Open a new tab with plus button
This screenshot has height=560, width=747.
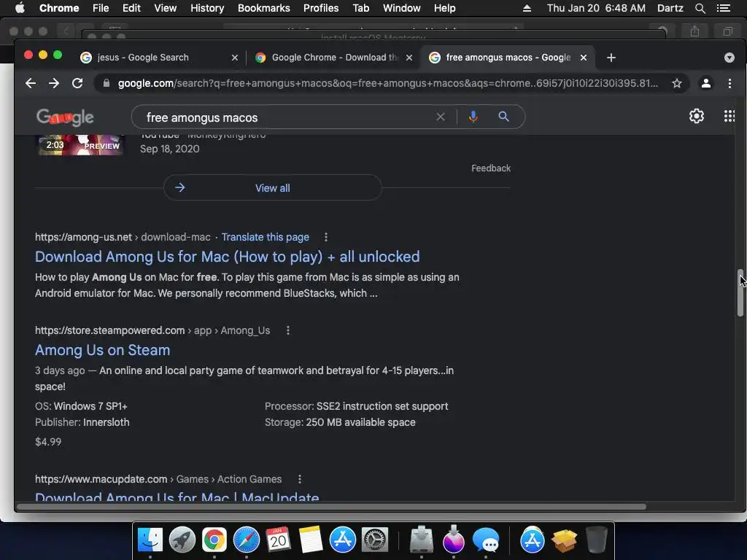point(611,58)
